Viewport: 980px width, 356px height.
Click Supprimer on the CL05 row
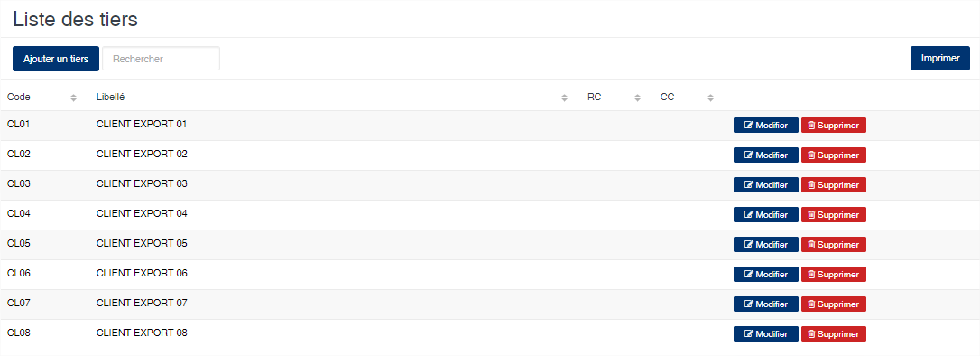click(x=833, y=245)
